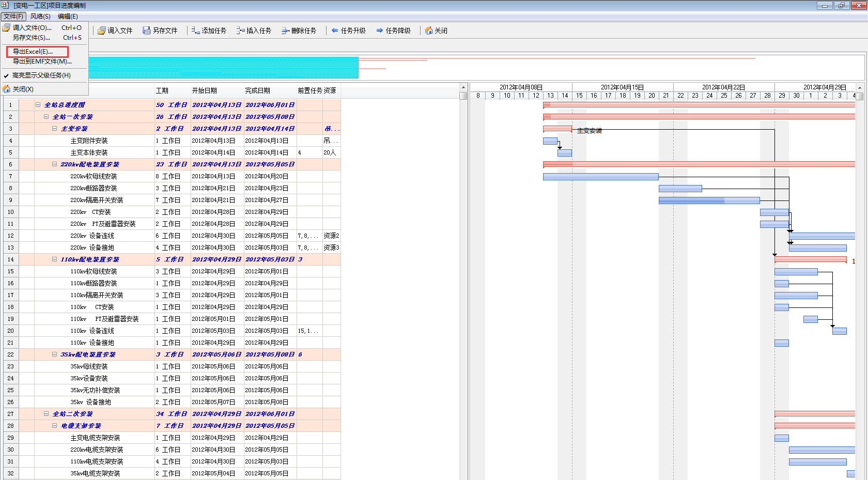Click the 关闭 toolbar icon
This screenshot has height=480, width=868.
coord(429,31)
